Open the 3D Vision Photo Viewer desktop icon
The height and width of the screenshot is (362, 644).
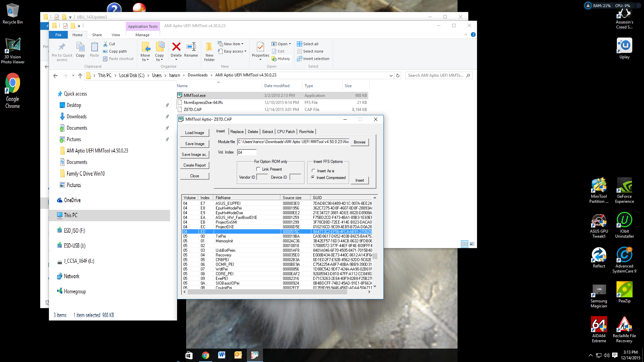pos(13,51)
